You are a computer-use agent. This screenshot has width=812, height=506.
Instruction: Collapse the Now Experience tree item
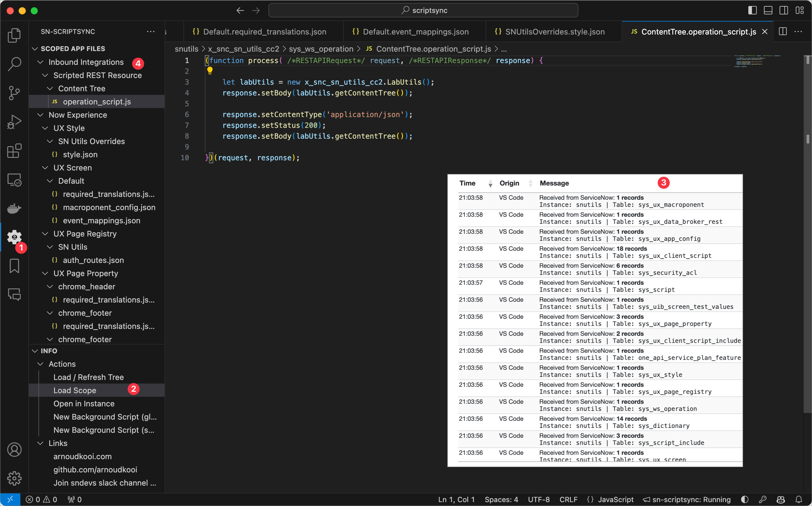tap(41, 115)
